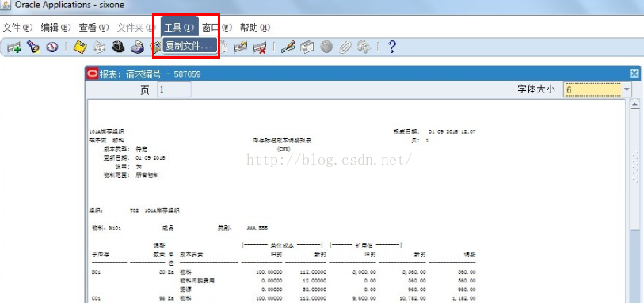This screenshot has height=303, width=644.
Task: Open the 窗口 menu
Action: pos(217,28)
